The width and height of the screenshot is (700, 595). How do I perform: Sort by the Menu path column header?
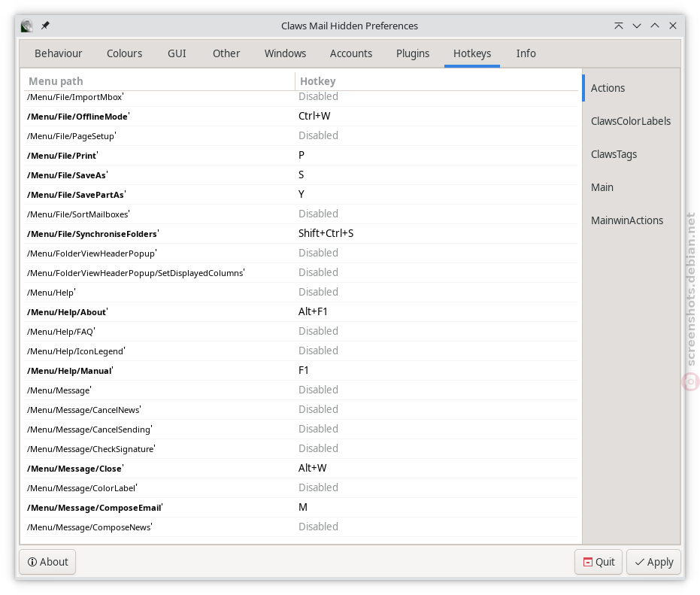(159, 81)
